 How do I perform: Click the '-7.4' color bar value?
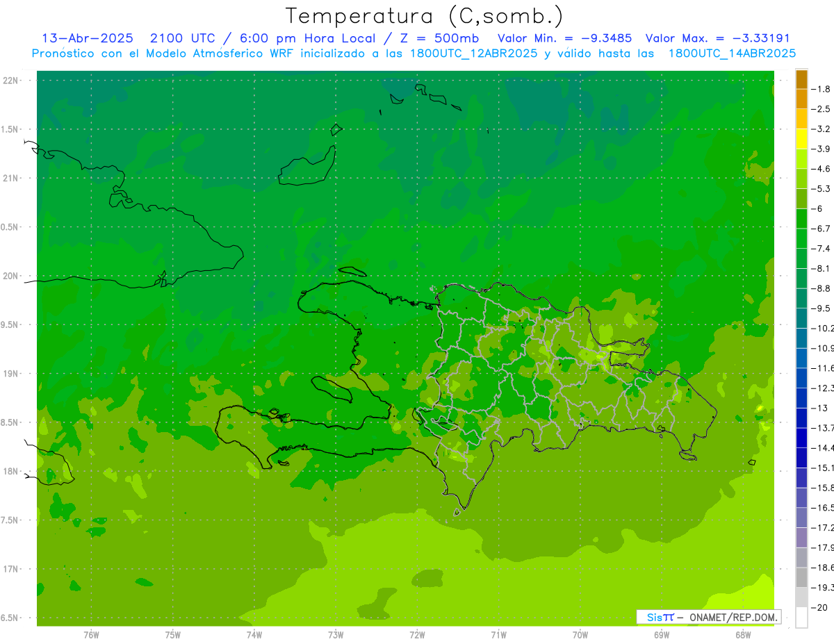(x=821, y=249)
